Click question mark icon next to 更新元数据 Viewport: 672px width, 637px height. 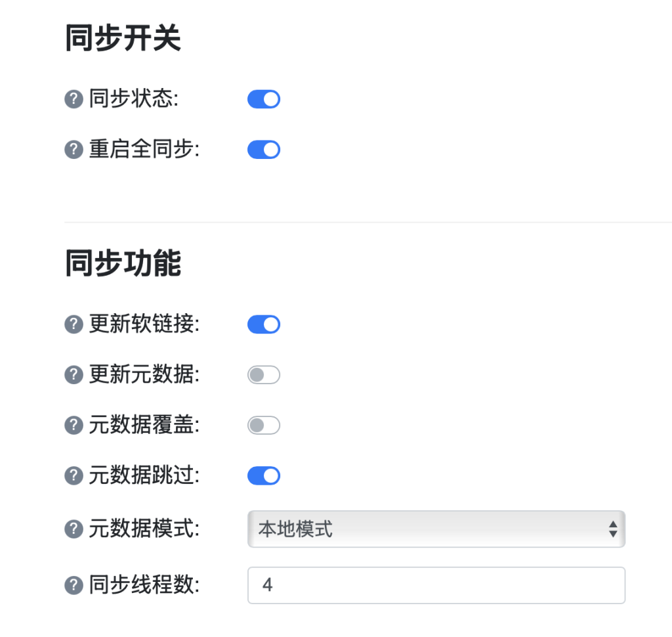click(73, 375)
